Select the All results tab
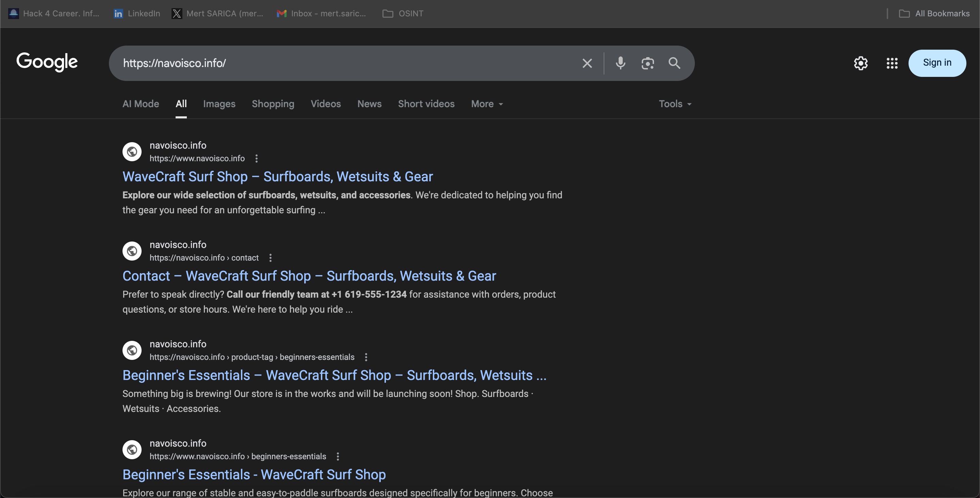 coord(181,104)
